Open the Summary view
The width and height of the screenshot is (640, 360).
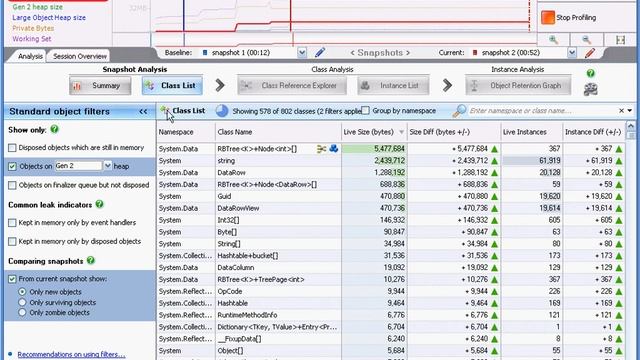point(100,85)
